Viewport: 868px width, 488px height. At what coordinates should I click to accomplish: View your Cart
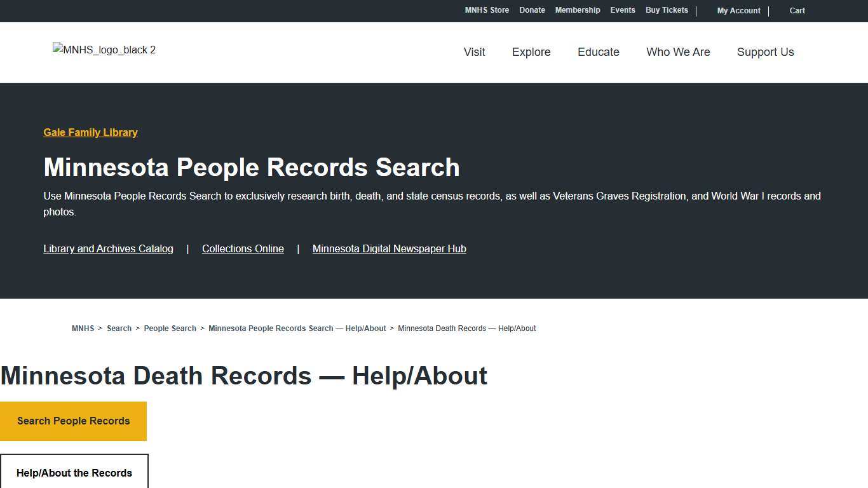tap(797, 11)
